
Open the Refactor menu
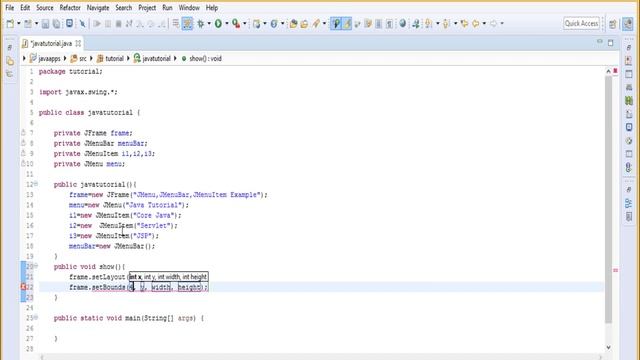pos(70,8)
